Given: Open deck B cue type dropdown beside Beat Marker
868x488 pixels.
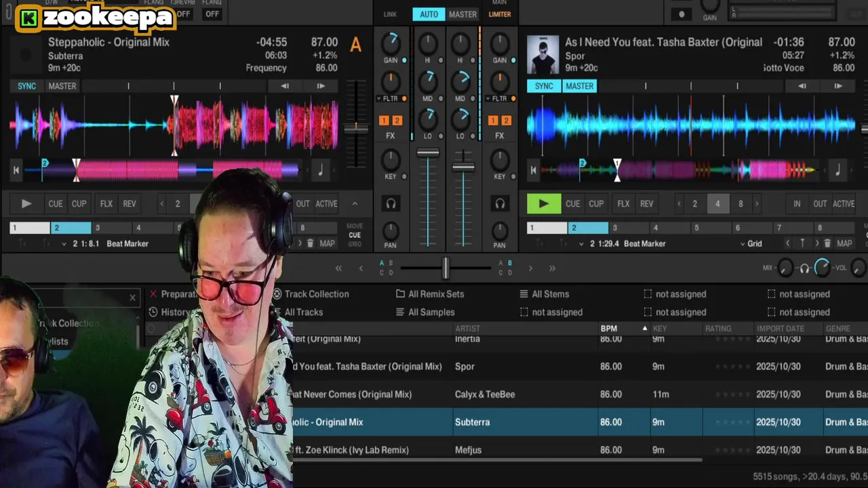Looking at the screenshot, I should [x=581, y=243].
